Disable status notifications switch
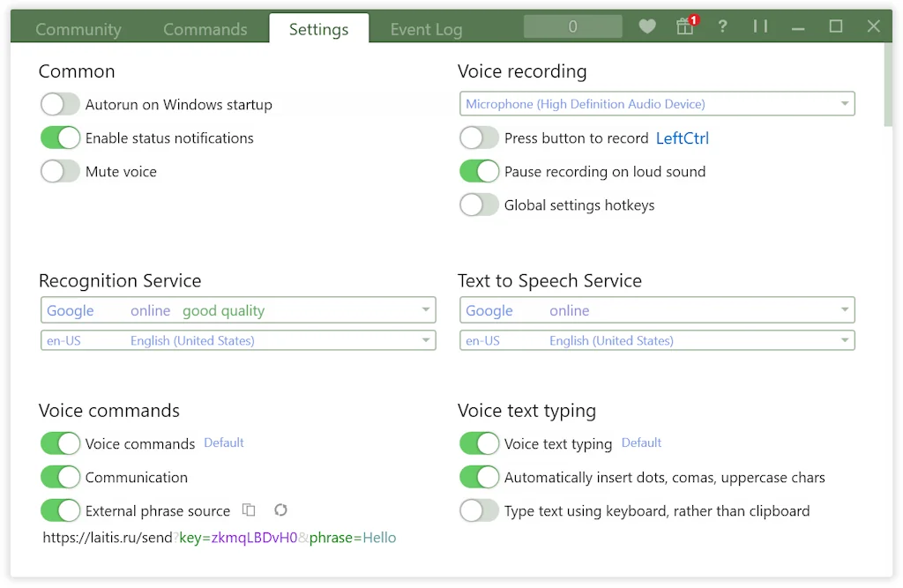903x588 pixels. [x=60, y=138]
